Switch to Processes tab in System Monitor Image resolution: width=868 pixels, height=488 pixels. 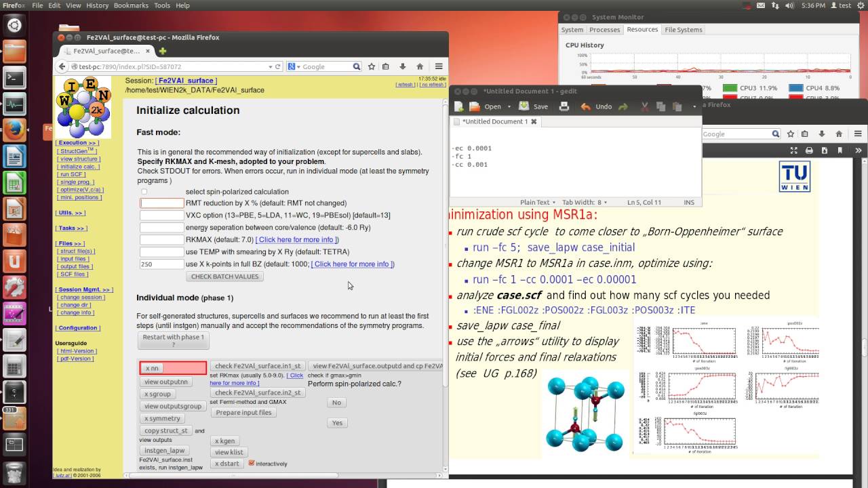click(x=605, y=30)
